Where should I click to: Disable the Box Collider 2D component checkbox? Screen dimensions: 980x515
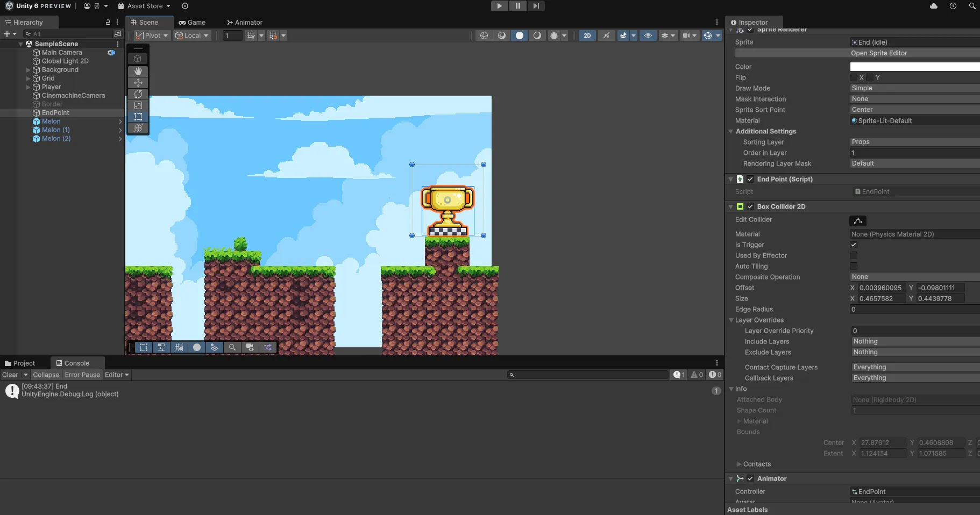tap(750, 206)
